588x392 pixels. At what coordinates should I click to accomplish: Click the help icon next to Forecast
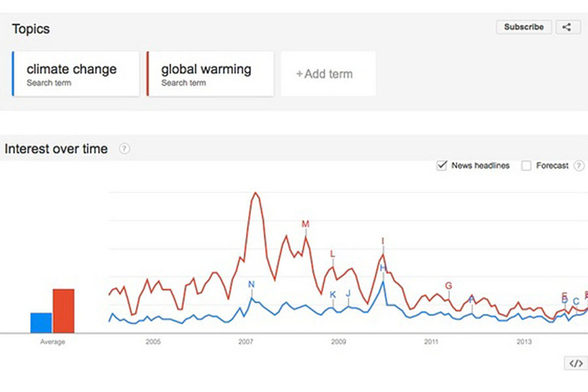pyautogui.click(x=580, y=166)
